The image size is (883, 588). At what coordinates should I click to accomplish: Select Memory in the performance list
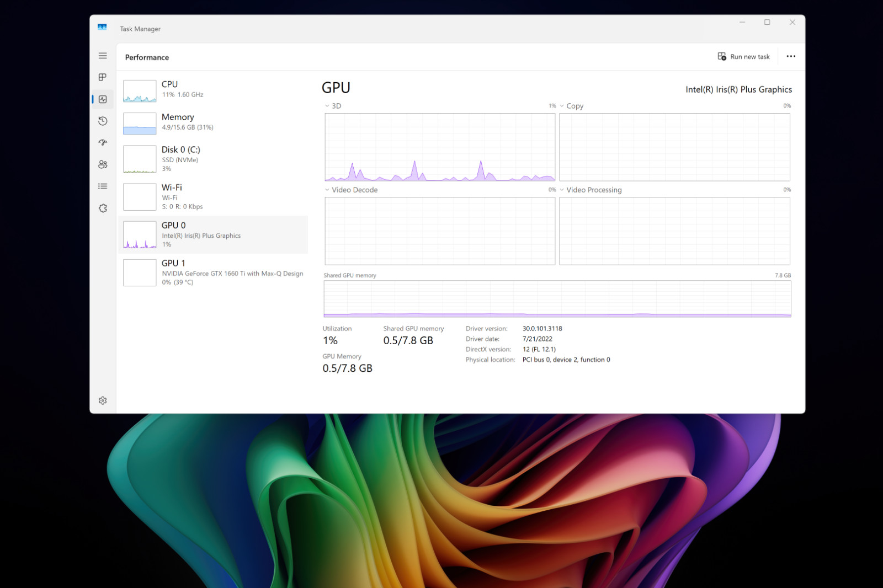tap(213, 123)
